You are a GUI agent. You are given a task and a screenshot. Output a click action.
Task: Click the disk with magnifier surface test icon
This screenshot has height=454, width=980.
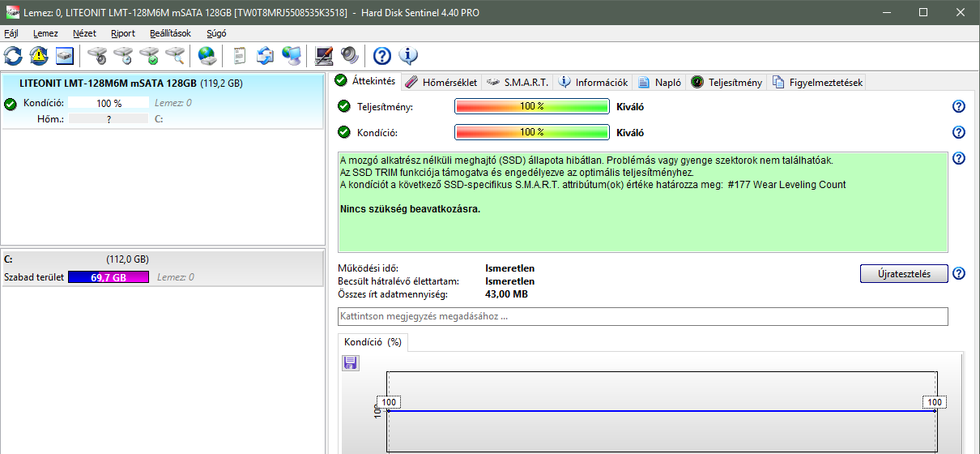(x=175, y=56)
